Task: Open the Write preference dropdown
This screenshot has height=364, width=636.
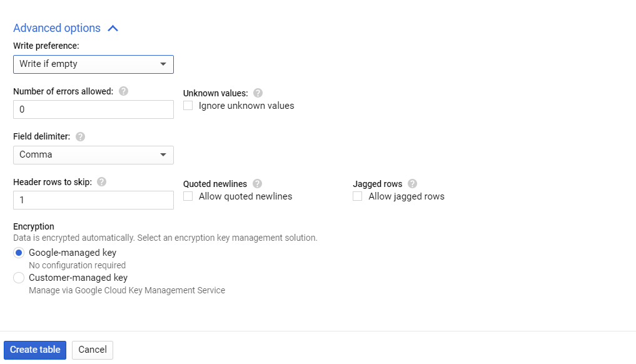Action: 93,64
